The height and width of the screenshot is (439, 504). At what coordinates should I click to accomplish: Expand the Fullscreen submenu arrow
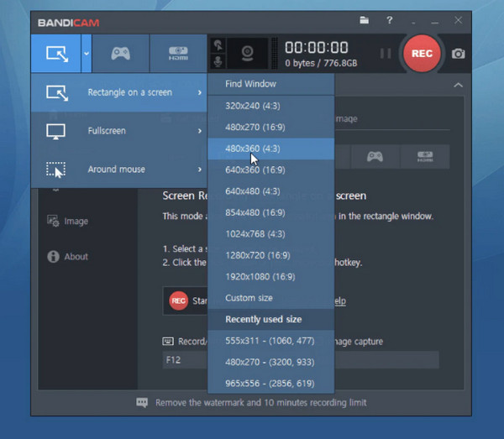coord(200,131)
